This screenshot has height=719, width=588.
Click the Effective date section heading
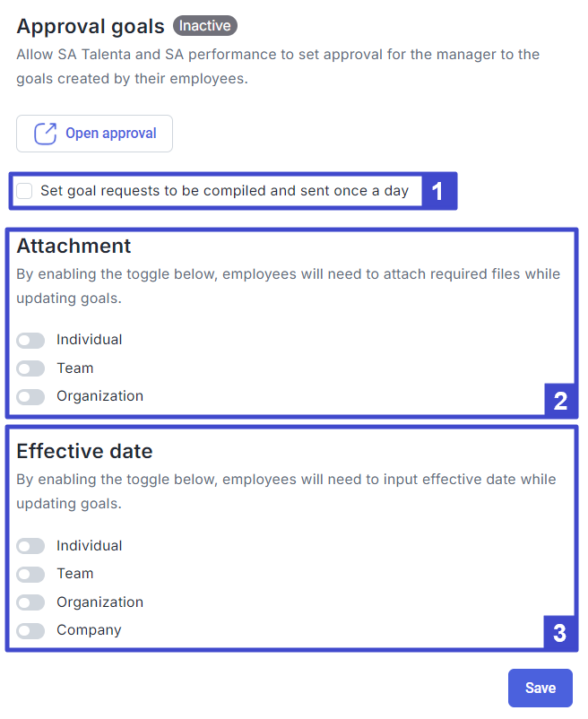pos(85,451)
